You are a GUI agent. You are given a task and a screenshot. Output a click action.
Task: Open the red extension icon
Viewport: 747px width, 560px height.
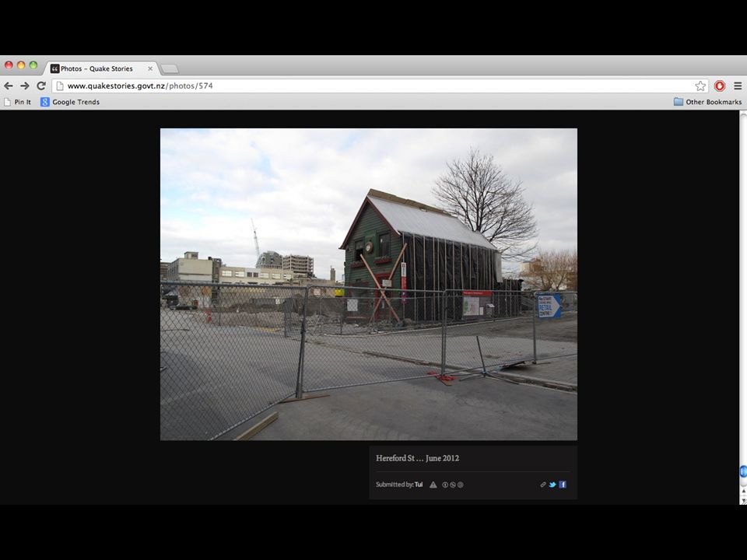click(719, 86)
